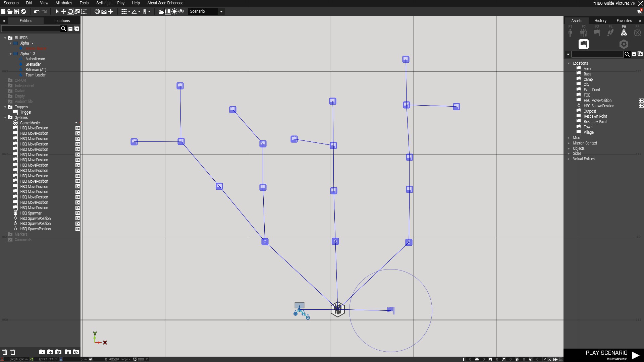The image size is (644, 362).
Task: Toggle vertical mode icon
Action: pyautogui.click(x=111, y=11)
